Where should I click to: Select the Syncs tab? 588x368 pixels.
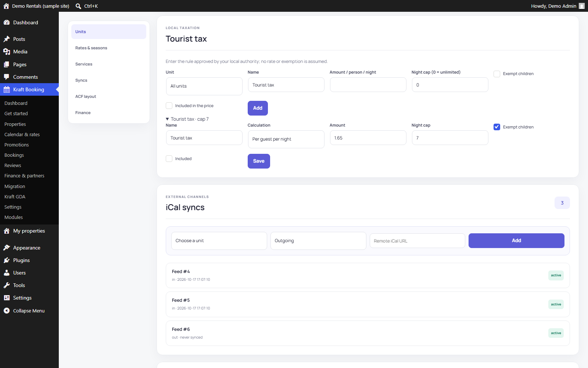(109, 80)
